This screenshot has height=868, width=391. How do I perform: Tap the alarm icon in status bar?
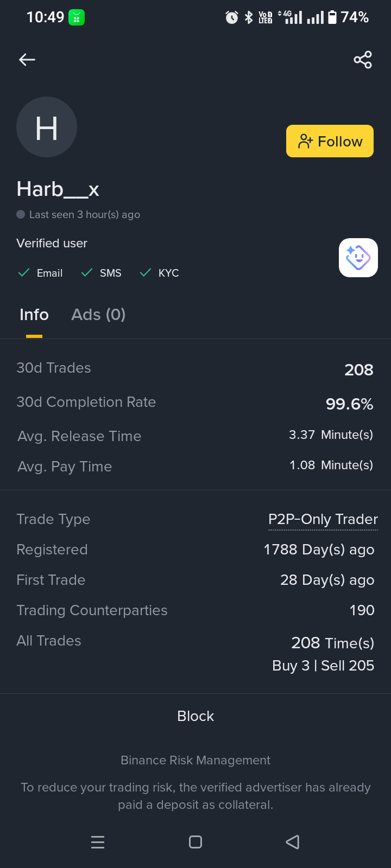click(x=232, y=17)
